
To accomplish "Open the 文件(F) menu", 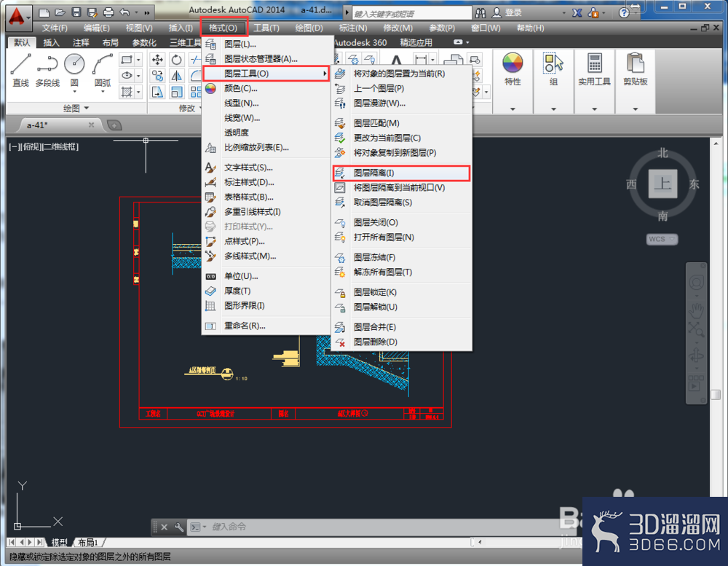I will point(55,28).
